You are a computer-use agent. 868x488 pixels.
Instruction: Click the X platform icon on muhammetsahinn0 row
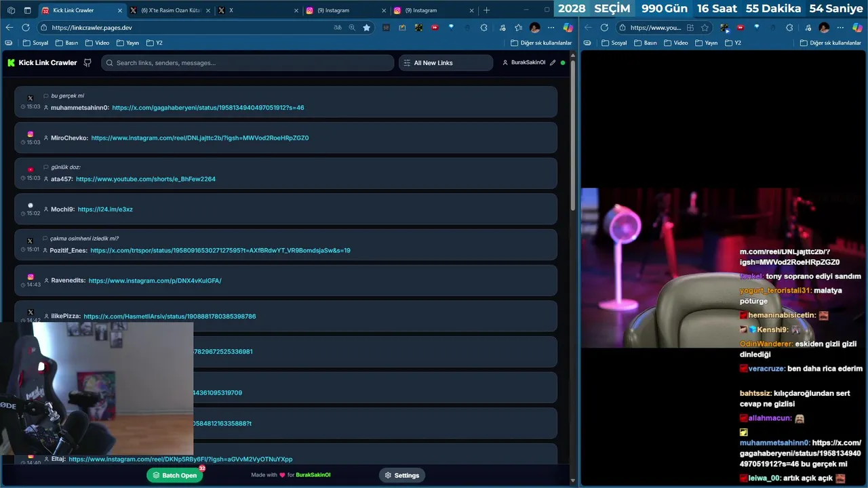30,98
